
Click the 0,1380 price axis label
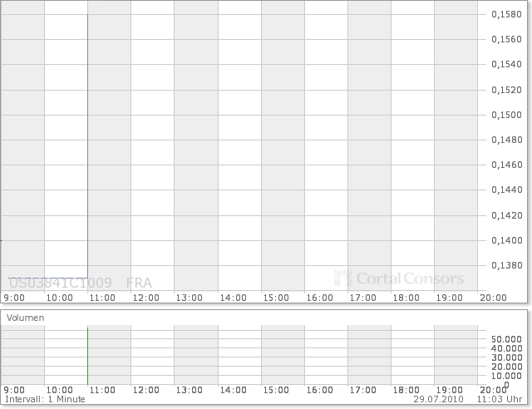(506, 265)
